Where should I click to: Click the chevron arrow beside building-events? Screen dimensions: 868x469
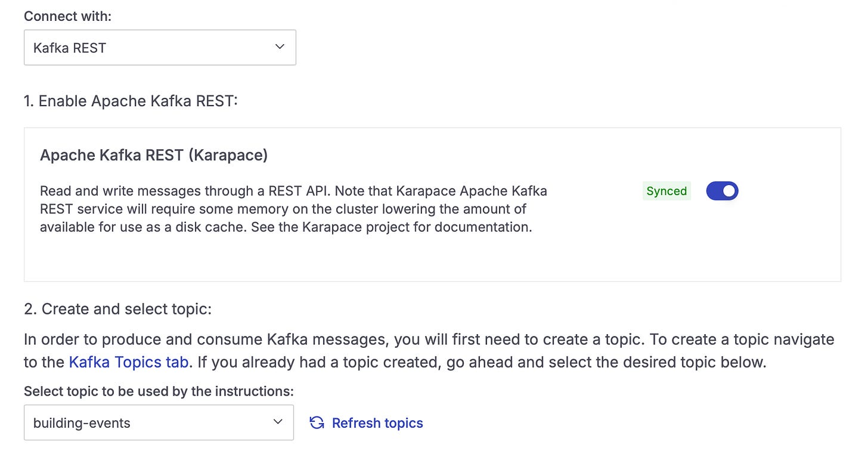(277, 422)
